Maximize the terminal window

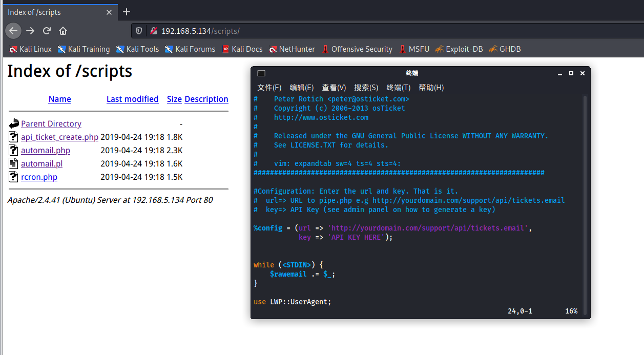click(x=571, y=73)
